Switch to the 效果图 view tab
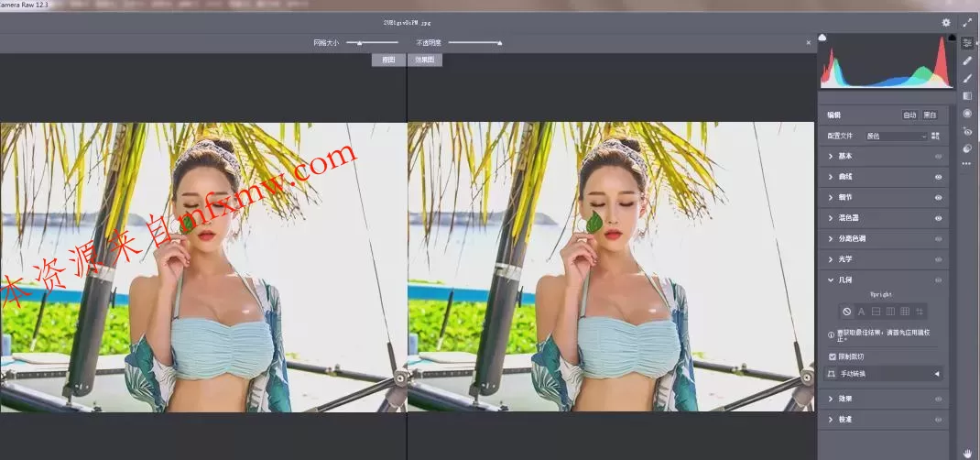 (425, 60)
